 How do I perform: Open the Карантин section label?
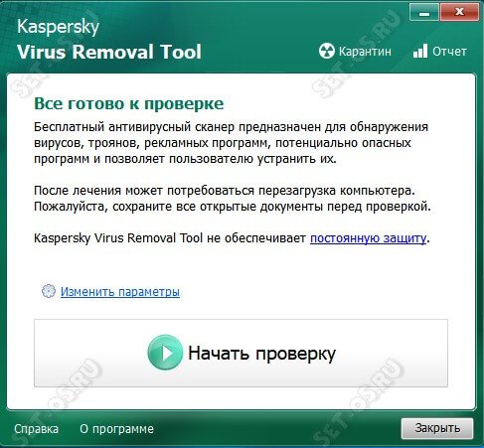(365, 52)
